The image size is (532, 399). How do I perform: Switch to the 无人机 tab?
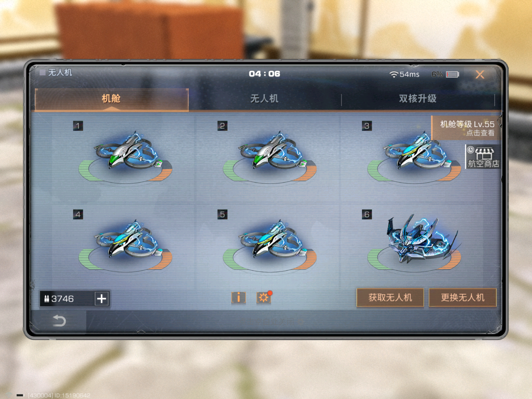click(x=265, y=99)
